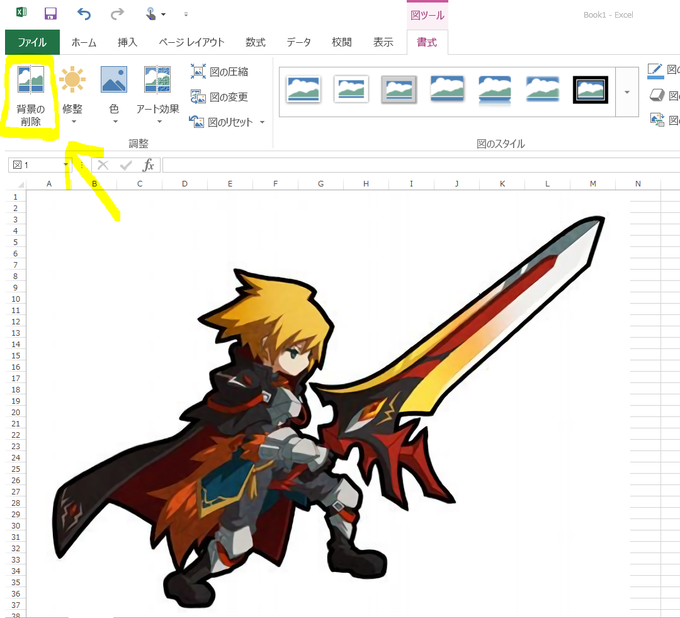Open the ファイル tab
680x618 pixels.
pos(33,42)
